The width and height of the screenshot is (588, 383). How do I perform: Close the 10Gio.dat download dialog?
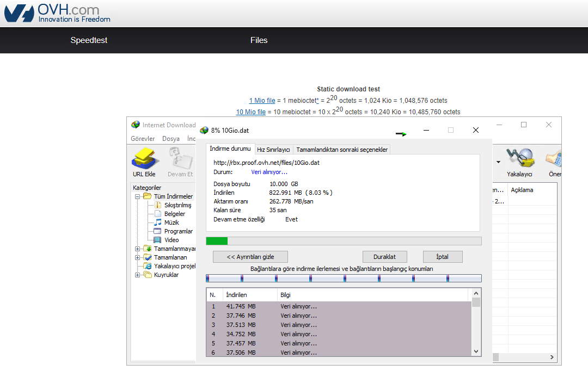tap(476, 130)
